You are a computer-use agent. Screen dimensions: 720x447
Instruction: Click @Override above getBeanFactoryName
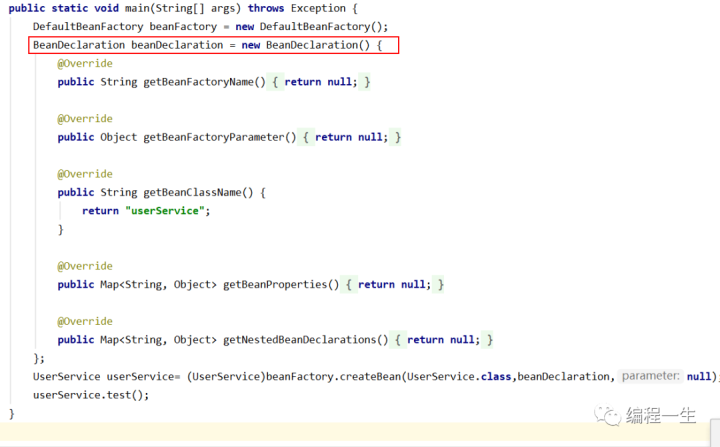pos(85,63)
